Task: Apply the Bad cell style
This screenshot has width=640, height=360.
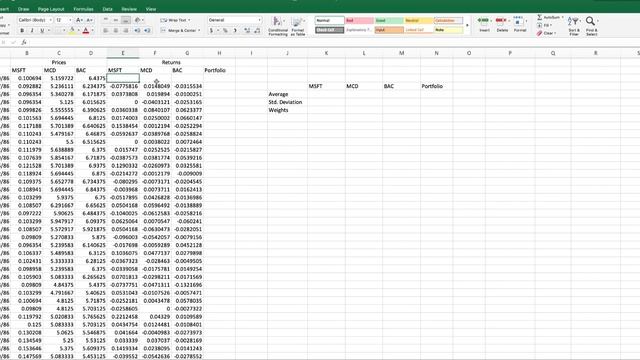Action: click(359, 20)
